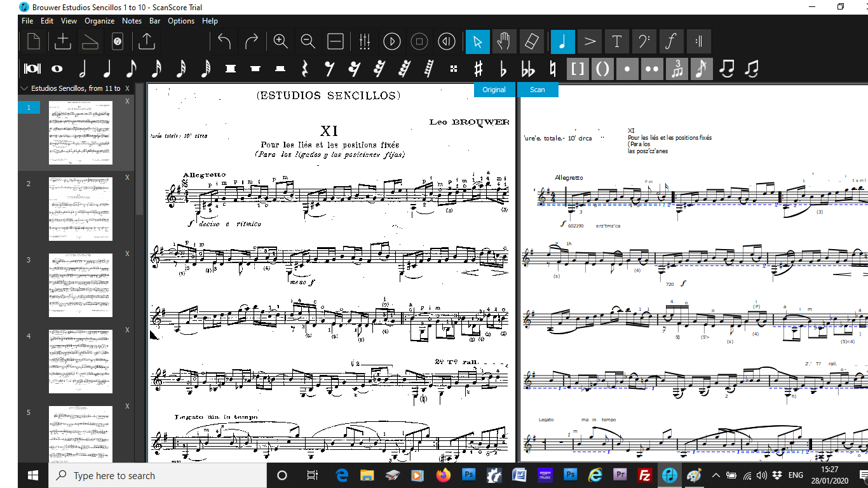This screenshot has height=488, width=868.
Task: Toggle the parentheses button
Action: [x=602, y=69]
